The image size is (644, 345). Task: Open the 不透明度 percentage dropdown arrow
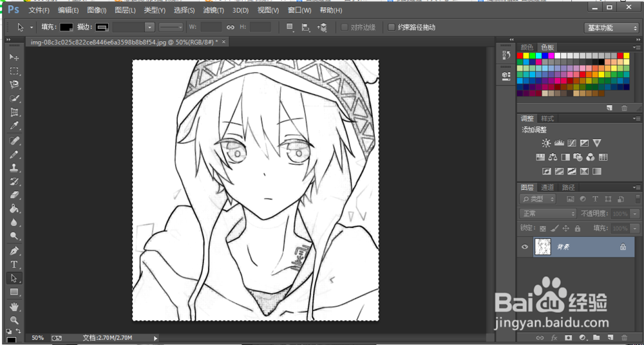tap(636, 214)
